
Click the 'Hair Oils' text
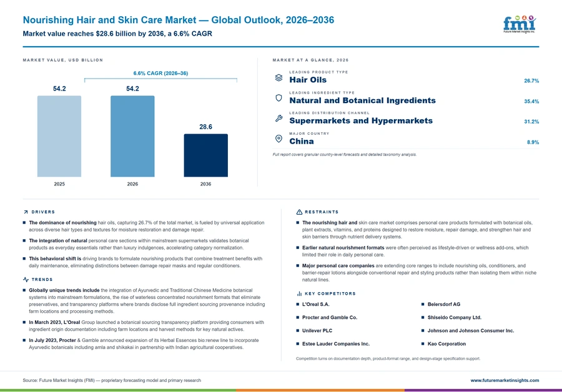308,80
